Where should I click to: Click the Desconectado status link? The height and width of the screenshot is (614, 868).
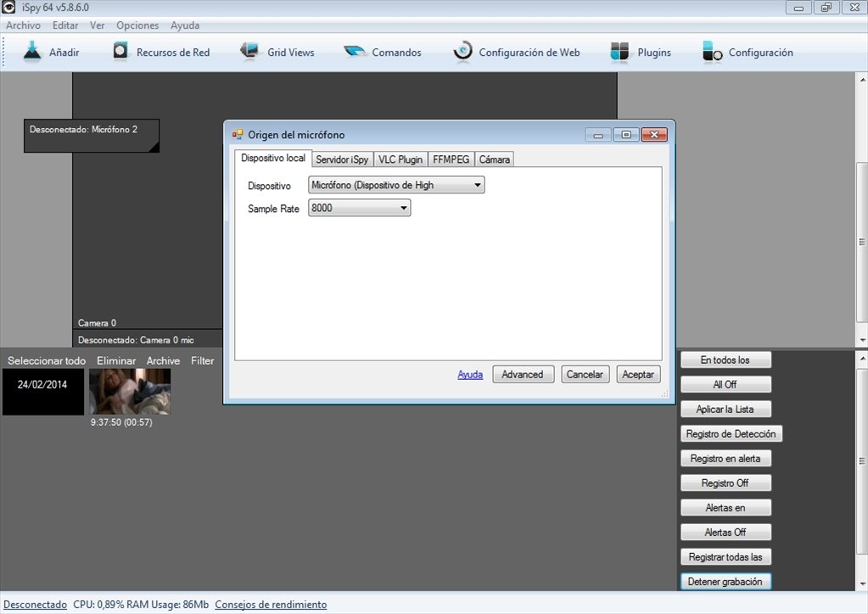point(36,605)
